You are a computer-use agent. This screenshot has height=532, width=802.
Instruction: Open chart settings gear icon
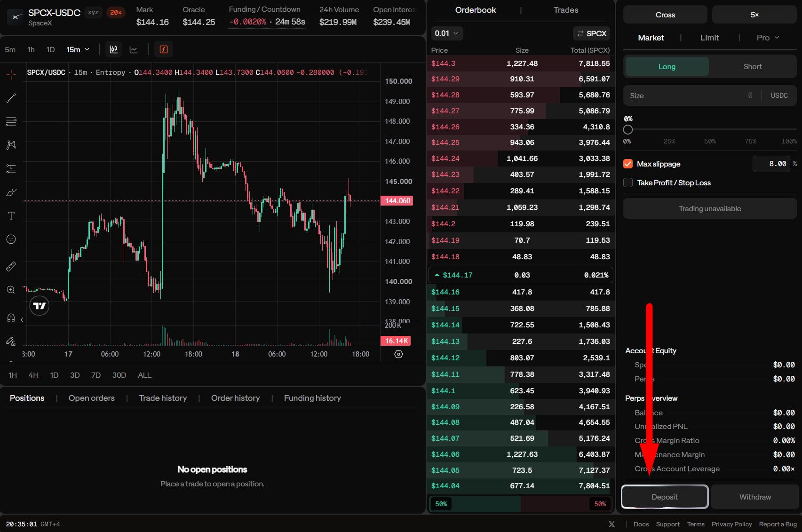[398, 354]
